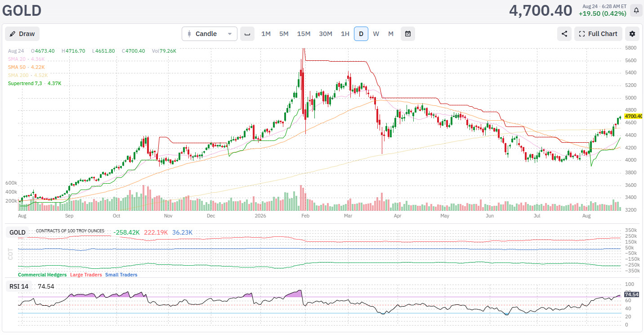Open the Candle chart type dropdown

click(210, 34)
